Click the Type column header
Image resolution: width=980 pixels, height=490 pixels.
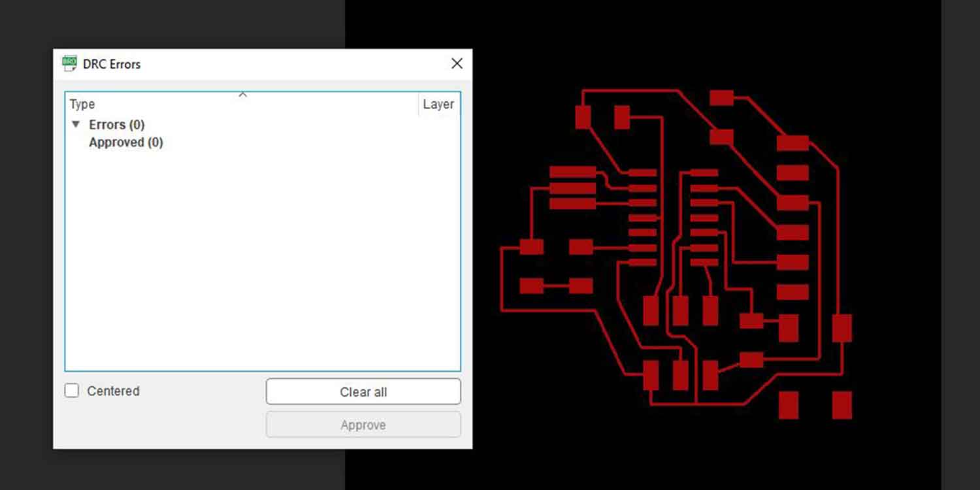242,104
